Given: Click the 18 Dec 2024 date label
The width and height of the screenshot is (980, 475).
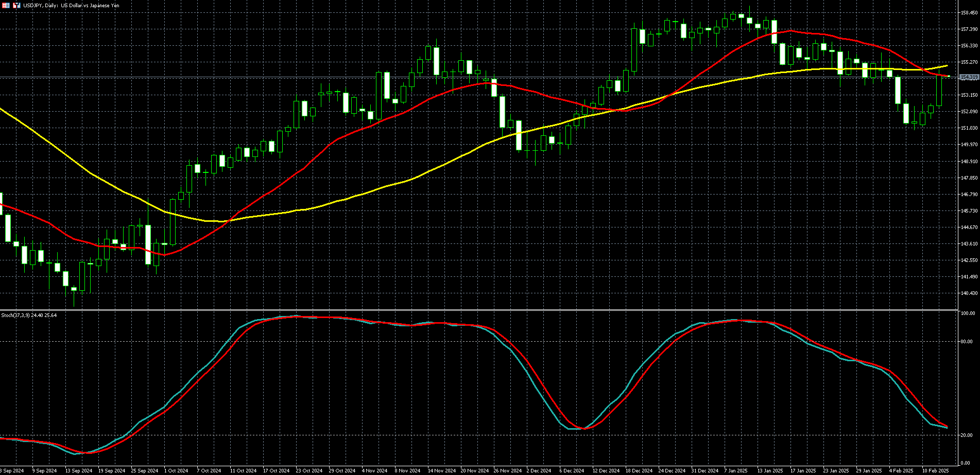Looking at the screenshot, I should [x=639, y=470].
